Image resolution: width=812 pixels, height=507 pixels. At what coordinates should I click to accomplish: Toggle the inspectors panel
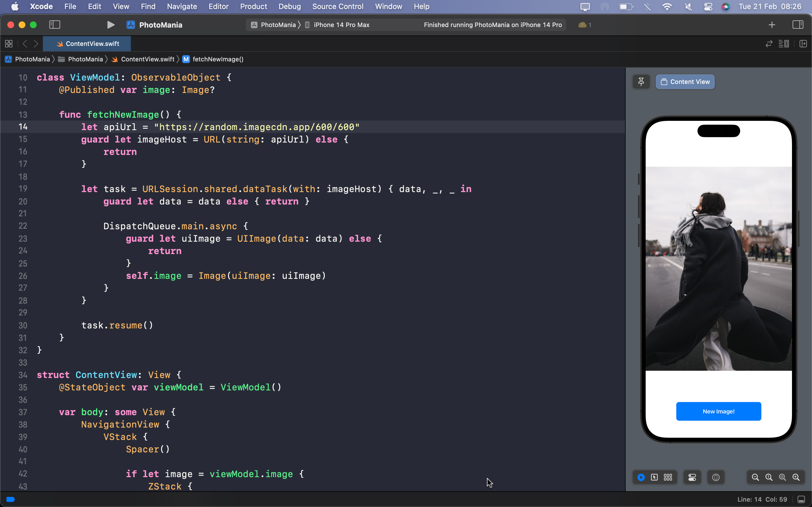(798, 25)
